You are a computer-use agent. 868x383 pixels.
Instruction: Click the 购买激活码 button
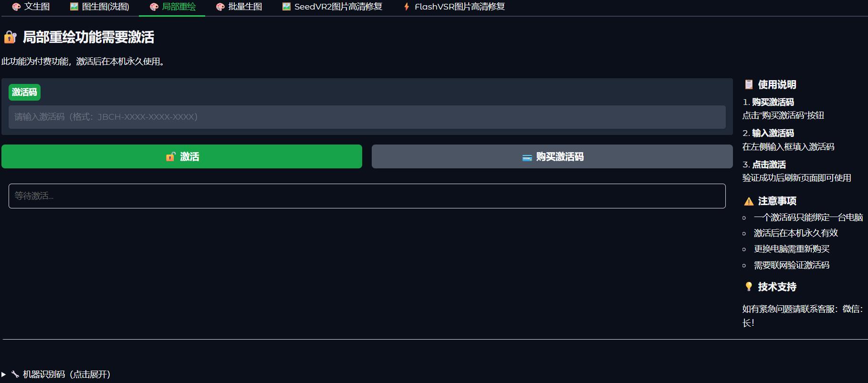tap(552, 156)
